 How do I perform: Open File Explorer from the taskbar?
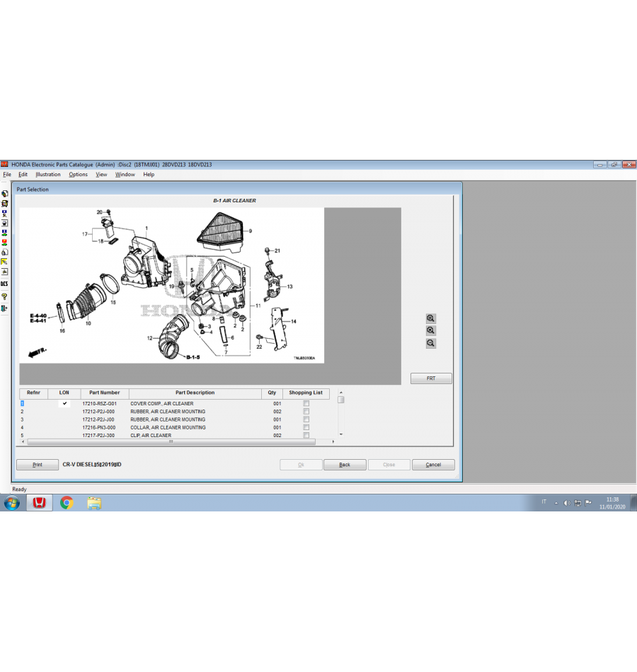pyautogui.click(x=94, y=503)
